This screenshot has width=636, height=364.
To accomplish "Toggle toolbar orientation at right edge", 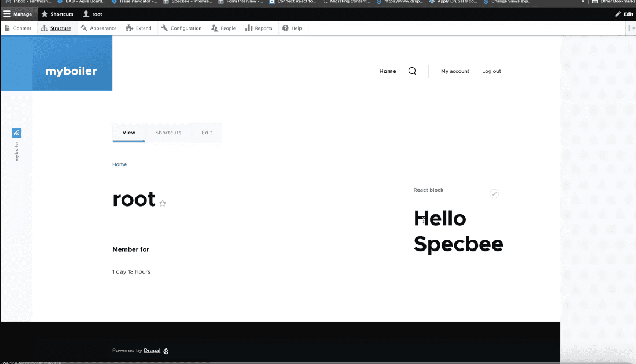I will 631,28.
